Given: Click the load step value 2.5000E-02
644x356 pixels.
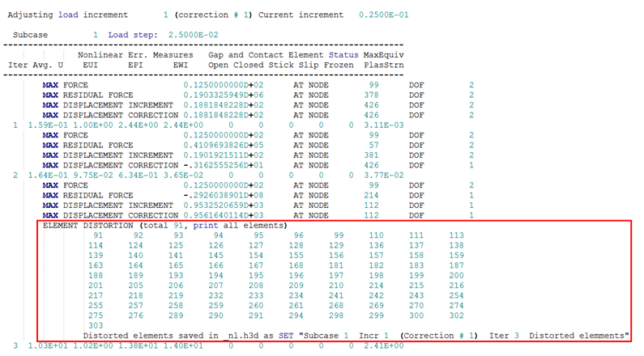Looking at the screenshot, I should (x=193, y=35).
